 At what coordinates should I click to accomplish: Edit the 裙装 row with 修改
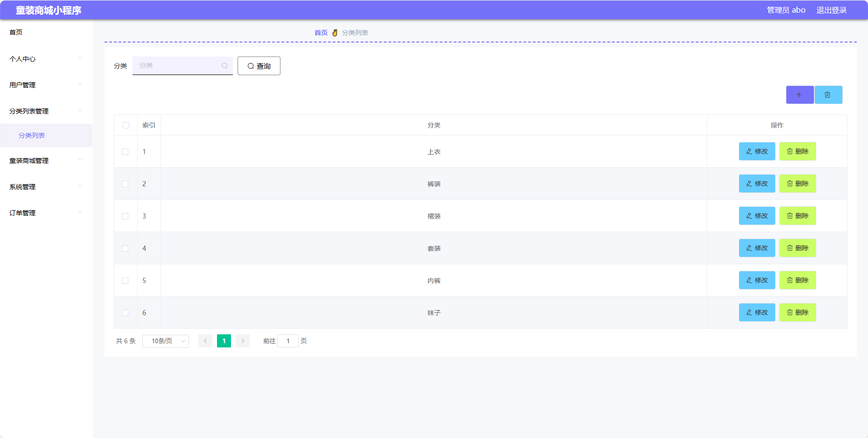click(757, 216)
